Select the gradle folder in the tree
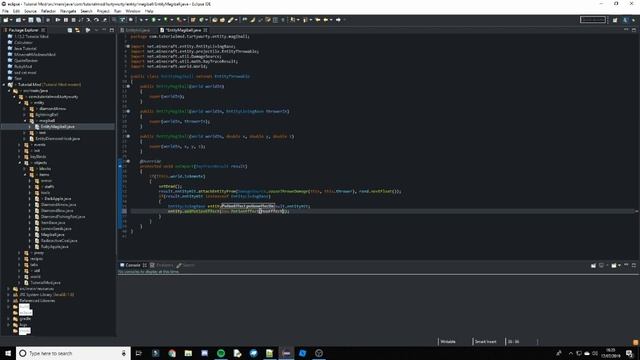The image size is (640, 360). pyautogui.click(x=25, y=319)
